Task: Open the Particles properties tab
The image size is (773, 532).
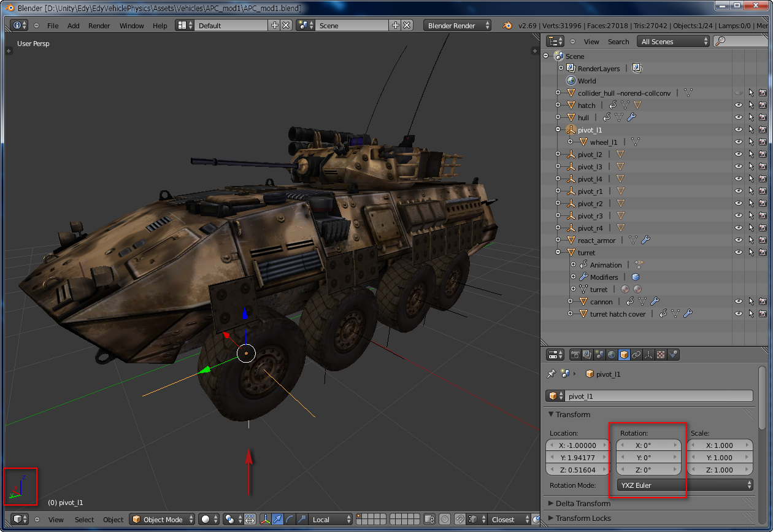Action: tap(673, 355)
